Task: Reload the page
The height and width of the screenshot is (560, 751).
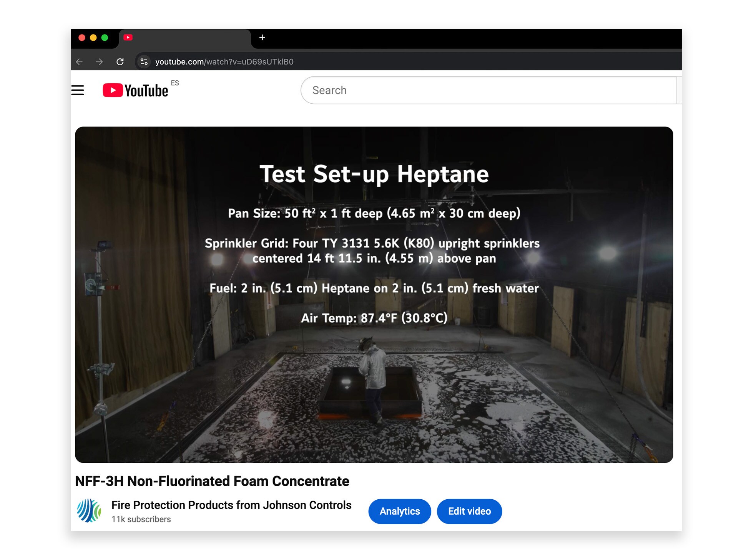Action: (x=120, y=62)
